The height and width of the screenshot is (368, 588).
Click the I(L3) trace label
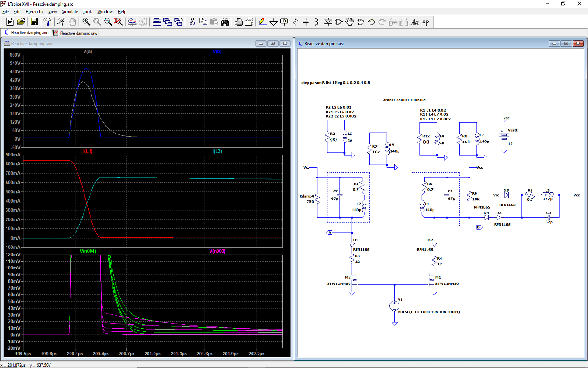pos(217,151)
